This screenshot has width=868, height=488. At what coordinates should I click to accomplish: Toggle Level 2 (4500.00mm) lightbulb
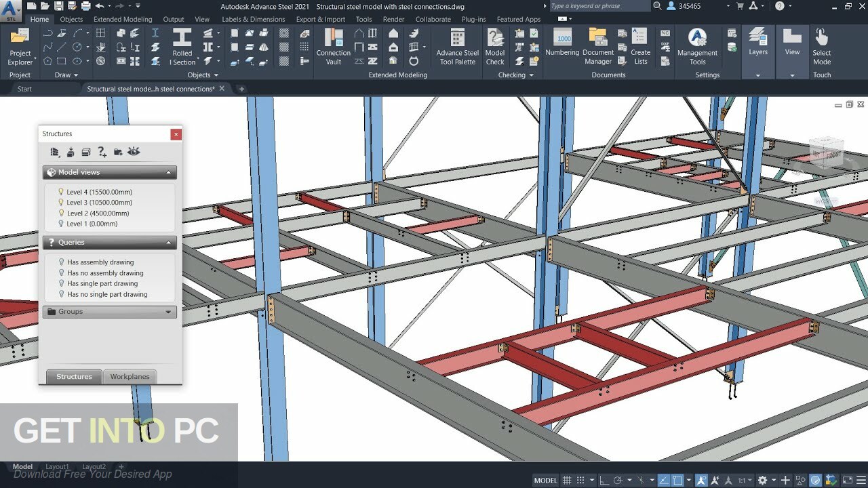tap(61, 213)
